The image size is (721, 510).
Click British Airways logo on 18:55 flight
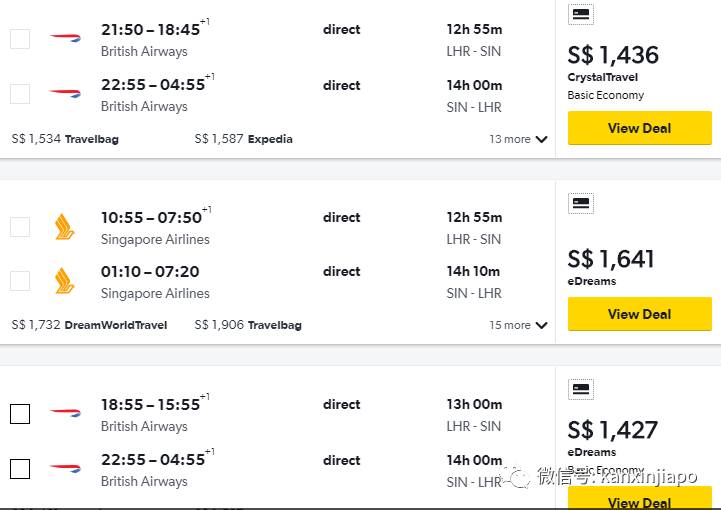[65, 413]
